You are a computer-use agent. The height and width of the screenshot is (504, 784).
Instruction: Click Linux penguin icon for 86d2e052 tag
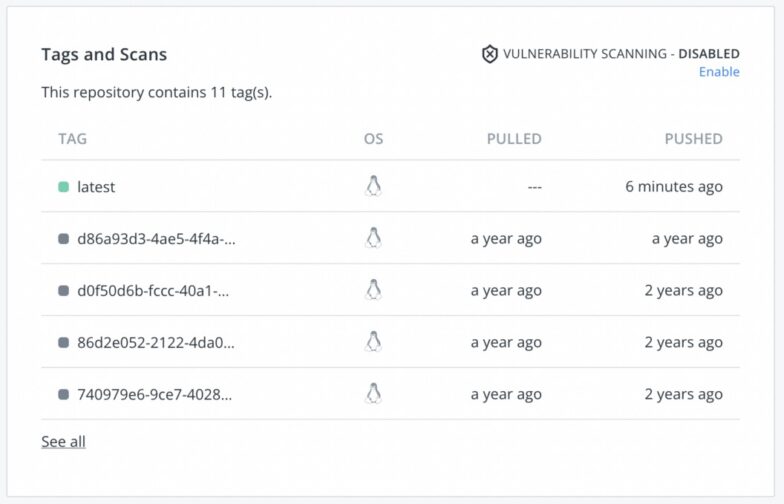click(373, 342)
